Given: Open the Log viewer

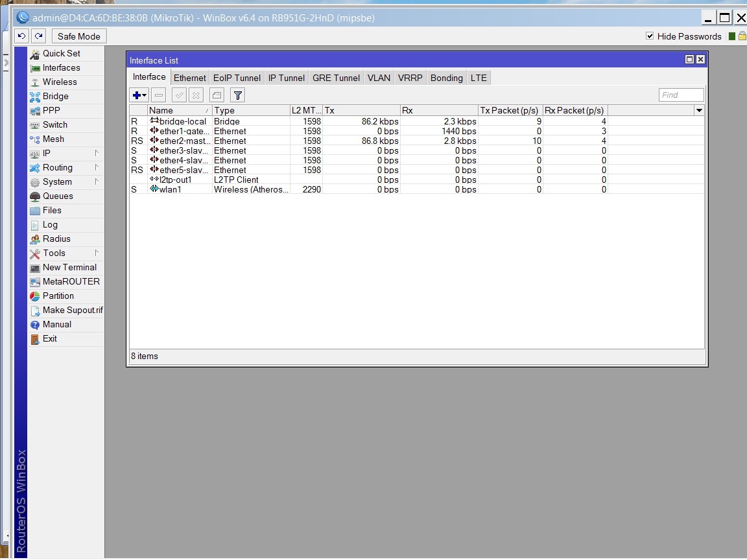Looking at the screenshot, I should (x=65, y=225).
